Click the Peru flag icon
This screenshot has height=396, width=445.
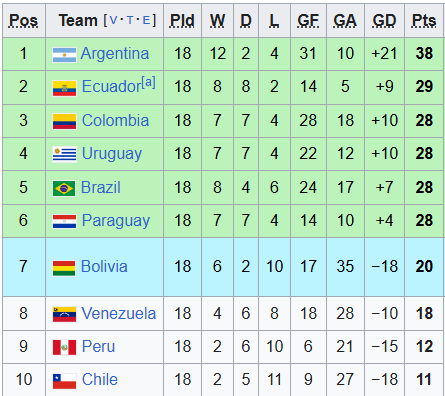tap(64, 348)
